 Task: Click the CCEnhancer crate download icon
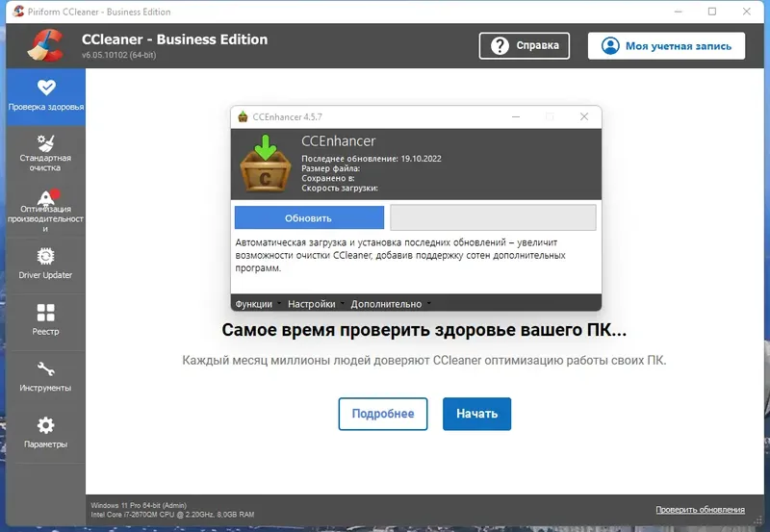click(266, 163)
